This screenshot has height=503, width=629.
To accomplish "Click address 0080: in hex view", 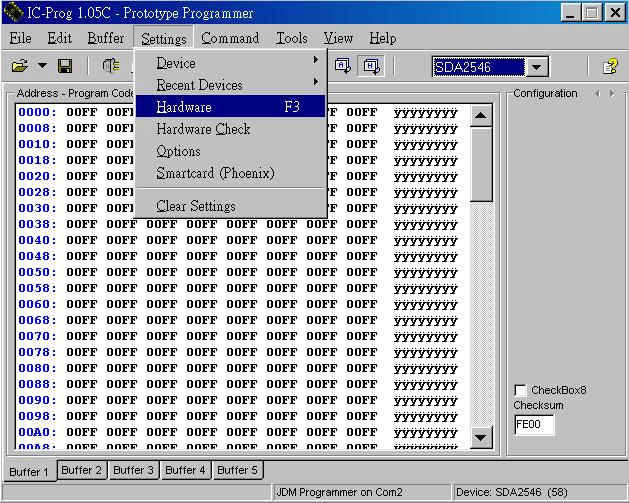I will coord(37,368).
